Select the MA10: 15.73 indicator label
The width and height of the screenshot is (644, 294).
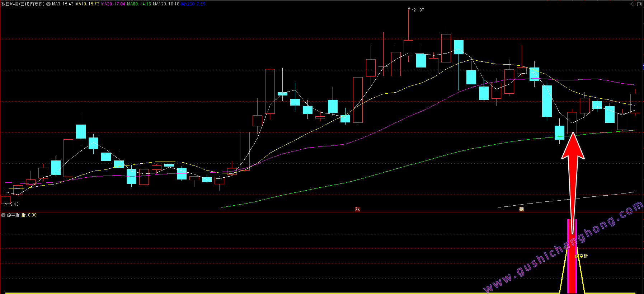(x=87, y=4)
